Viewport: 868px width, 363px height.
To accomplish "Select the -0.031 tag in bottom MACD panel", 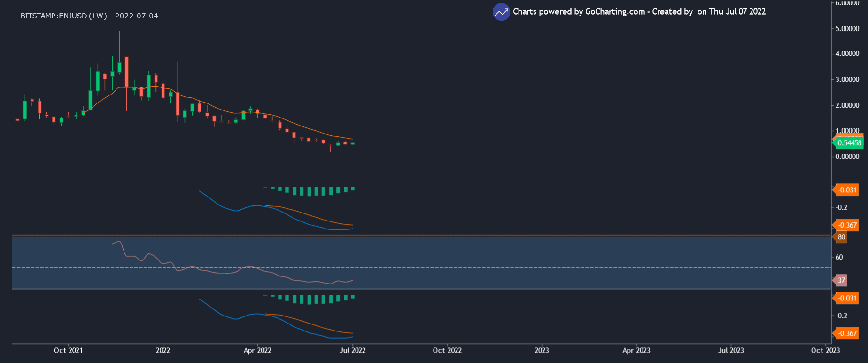I will 847,298.
